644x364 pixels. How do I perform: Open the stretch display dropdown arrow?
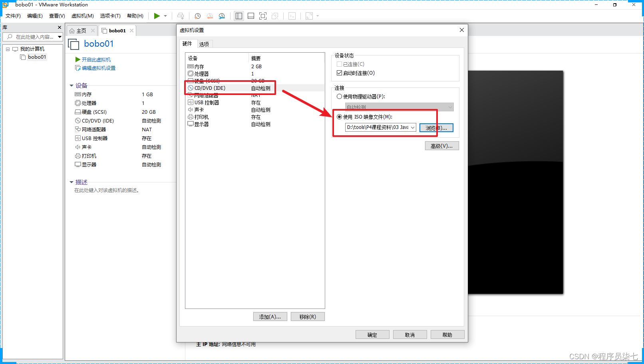318,16
